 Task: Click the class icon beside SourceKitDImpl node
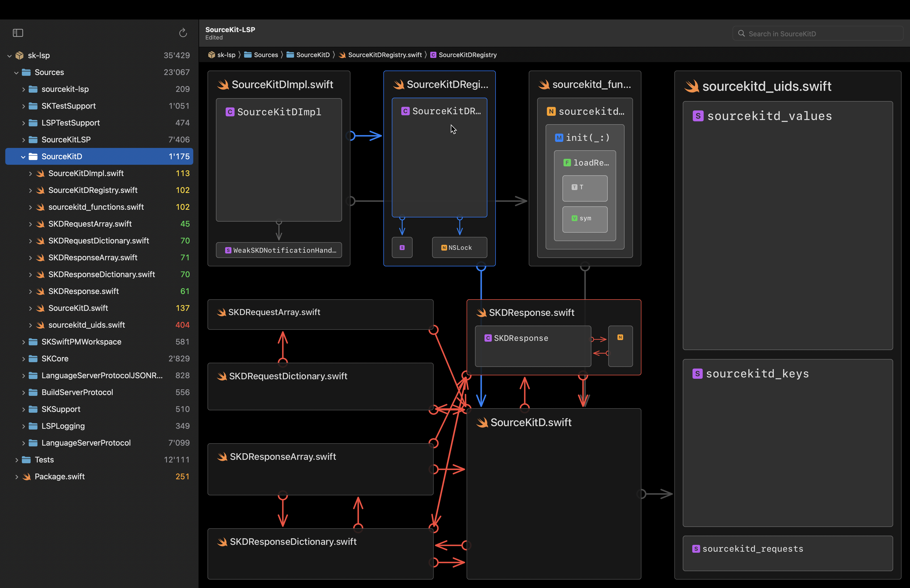[x=230, y=112]
